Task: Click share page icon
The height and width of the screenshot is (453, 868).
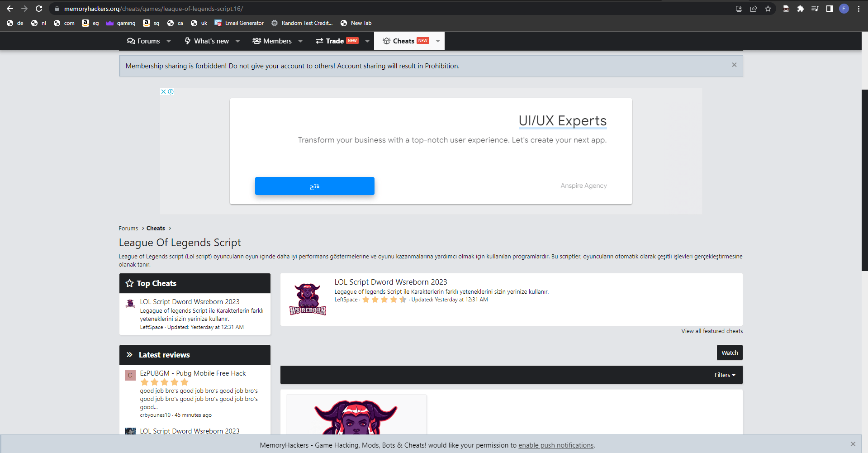Action: [754, 9]
